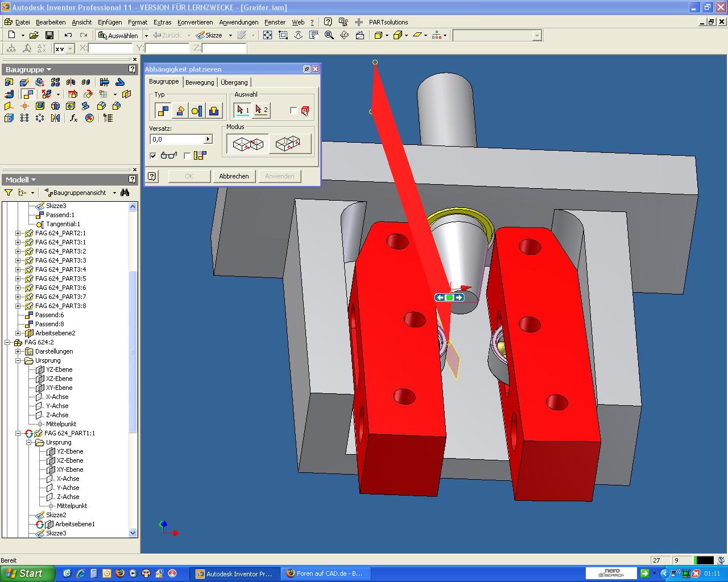
Task: Click the Zoom Window toolbar icon
Action: point(283,35)
